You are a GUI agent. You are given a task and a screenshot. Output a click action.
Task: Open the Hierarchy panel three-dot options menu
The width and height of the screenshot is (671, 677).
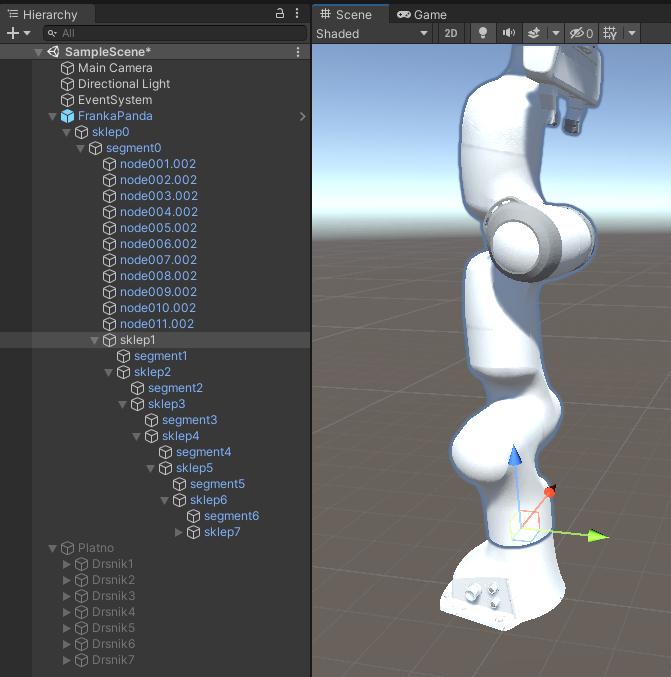299,14
